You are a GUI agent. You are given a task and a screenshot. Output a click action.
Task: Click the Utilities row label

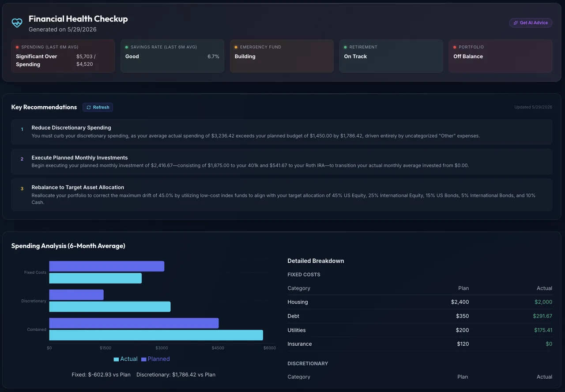tap(296, 330)
